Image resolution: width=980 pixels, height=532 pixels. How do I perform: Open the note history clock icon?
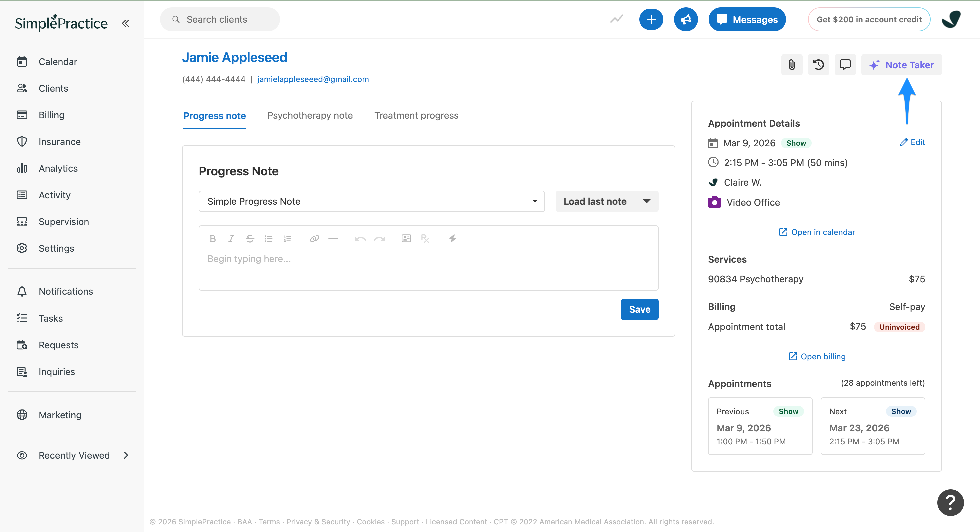(x=818, y=65)
